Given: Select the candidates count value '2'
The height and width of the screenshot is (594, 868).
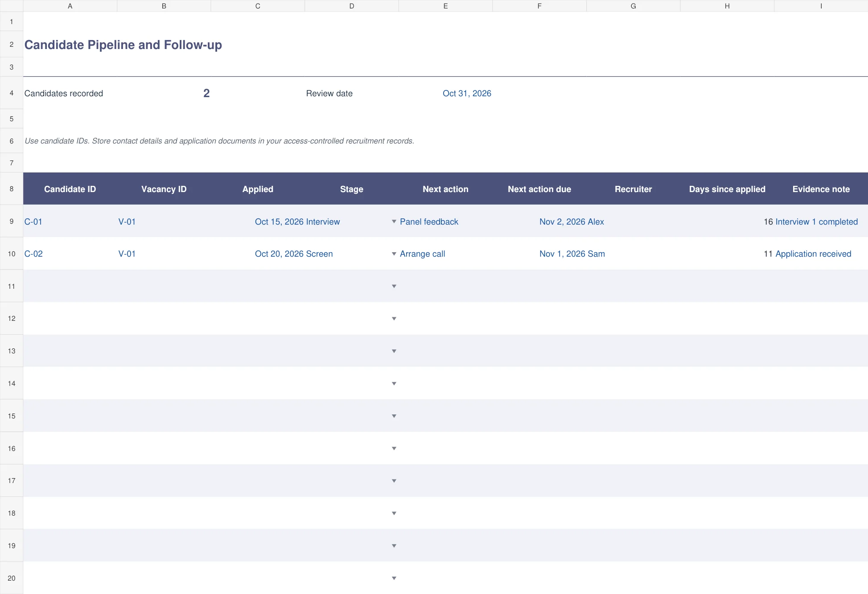Looking at the screenshot, I should (x=206, y=93).
